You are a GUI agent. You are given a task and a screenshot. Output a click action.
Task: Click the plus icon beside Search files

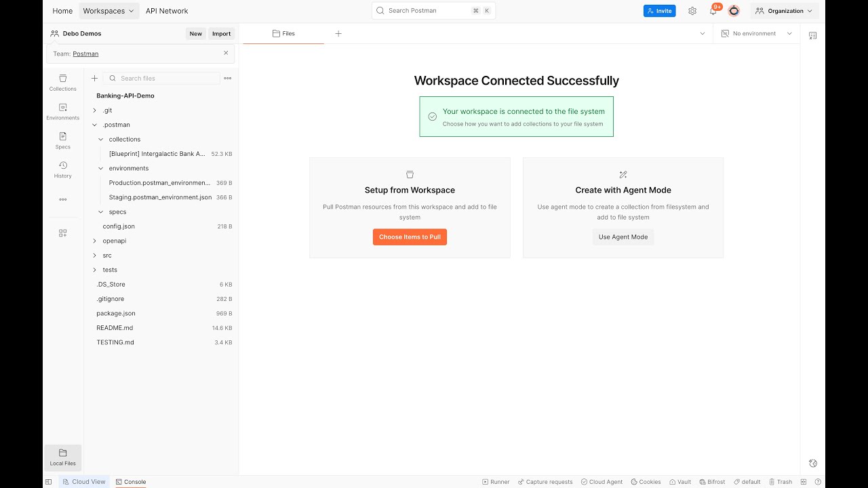click(x=94, y=78)
